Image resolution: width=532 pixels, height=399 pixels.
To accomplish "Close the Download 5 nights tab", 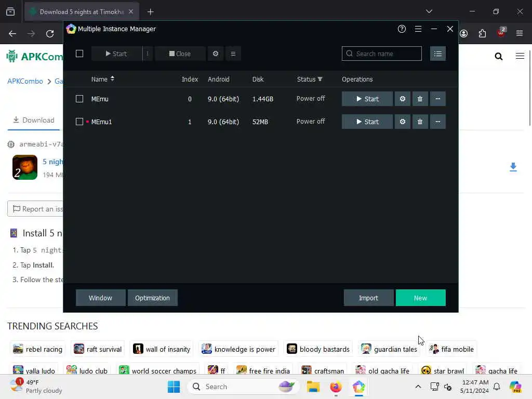I will [131, 11].
